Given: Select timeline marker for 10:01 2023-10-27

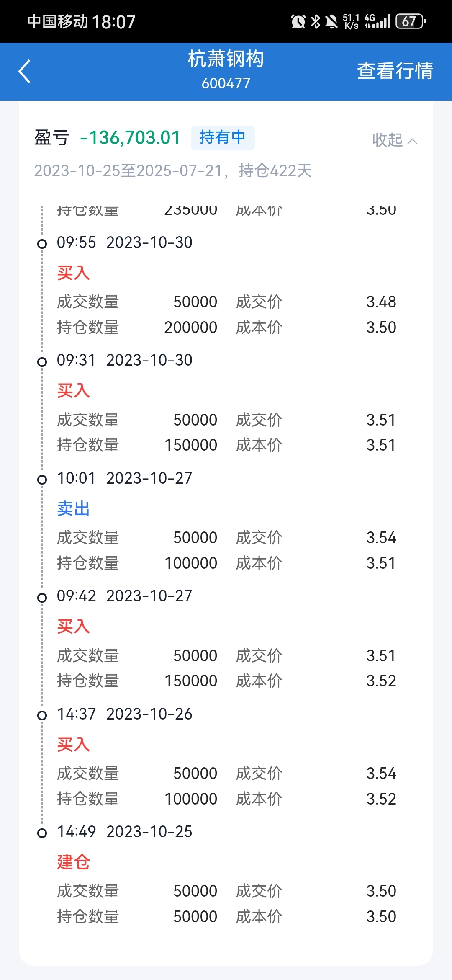Looking at the screenshot, I should tap(42, 480).
